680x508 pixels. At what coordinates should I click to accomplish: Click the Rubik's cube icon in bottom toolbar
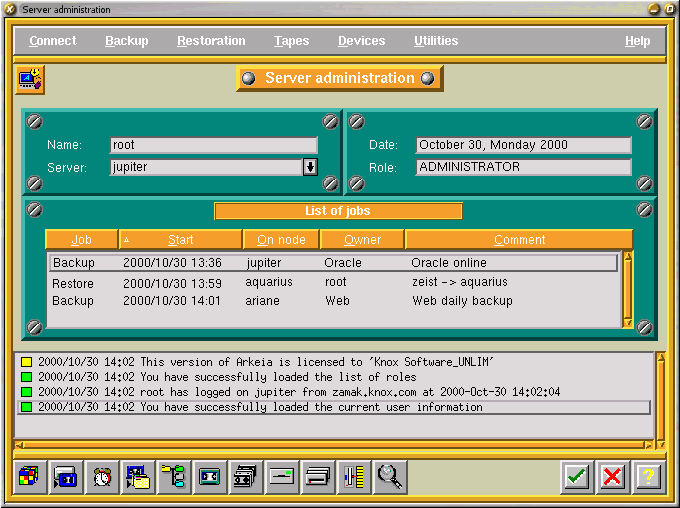[29, 477]
